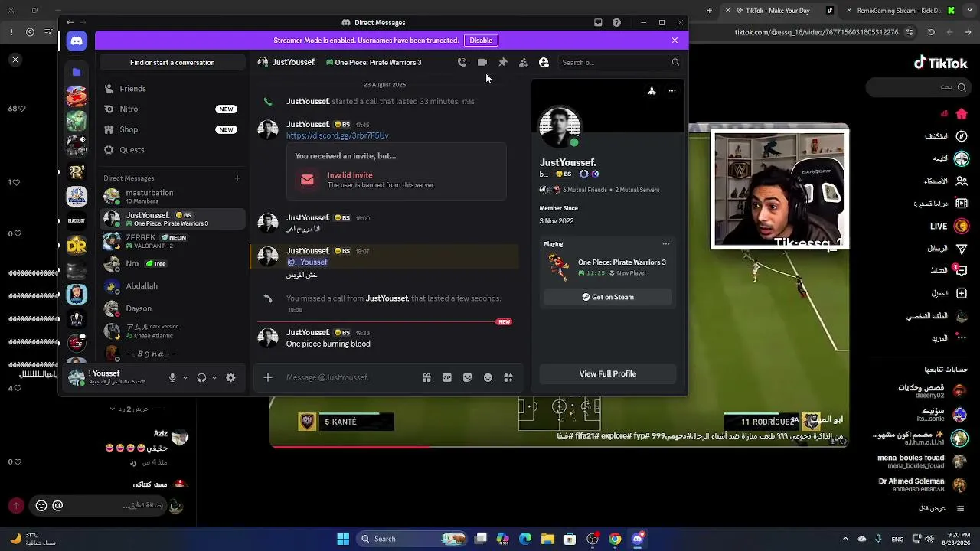Send a gift via the gift icon

click(x=426, y=377)
